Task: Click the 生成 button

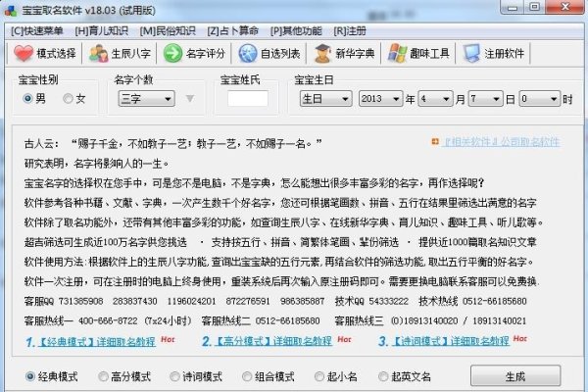Action: [515, 376]
